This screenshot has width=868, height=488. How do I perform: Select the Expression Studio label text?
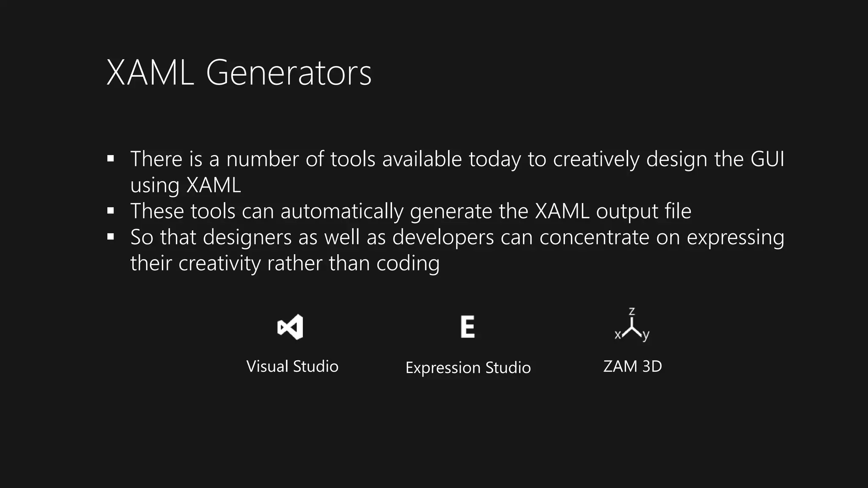click(x=468, y=368)
